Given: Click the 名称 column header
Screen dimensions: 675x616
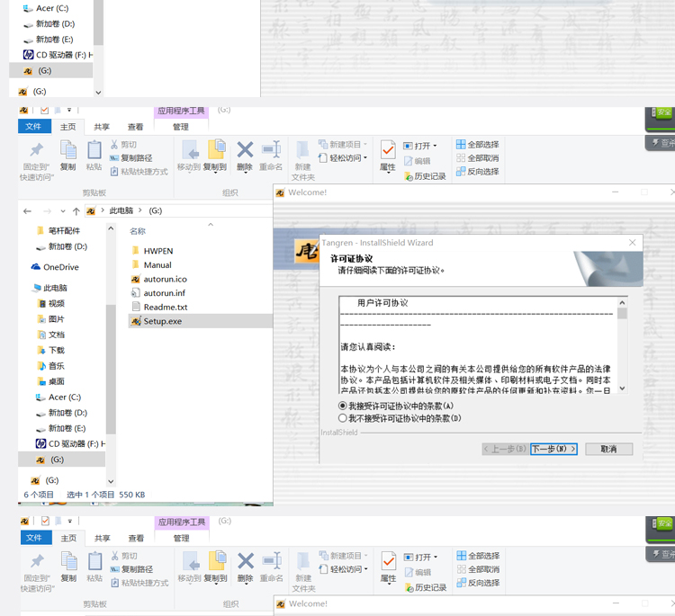Looking at the screenshot, I should coord(138,231).
